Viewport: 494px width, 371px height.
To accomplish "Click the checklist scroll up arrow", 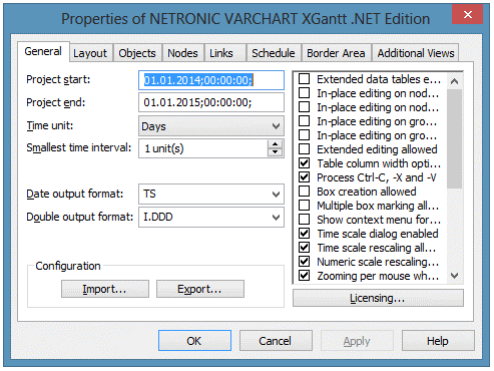I will click(454, 81).
